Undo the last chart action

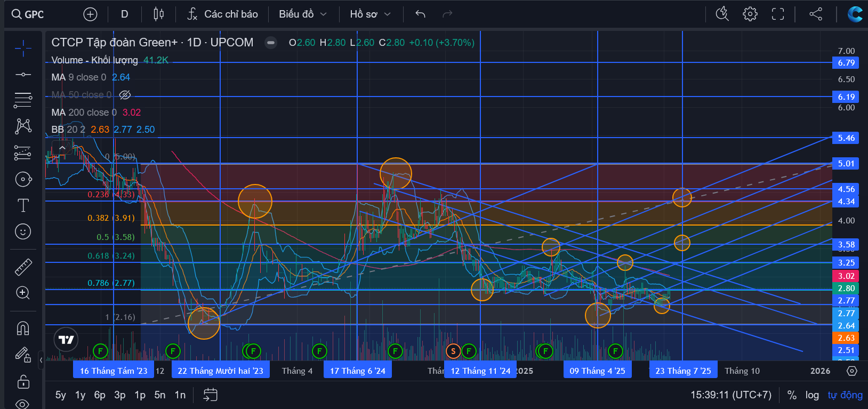pos(420,14)
